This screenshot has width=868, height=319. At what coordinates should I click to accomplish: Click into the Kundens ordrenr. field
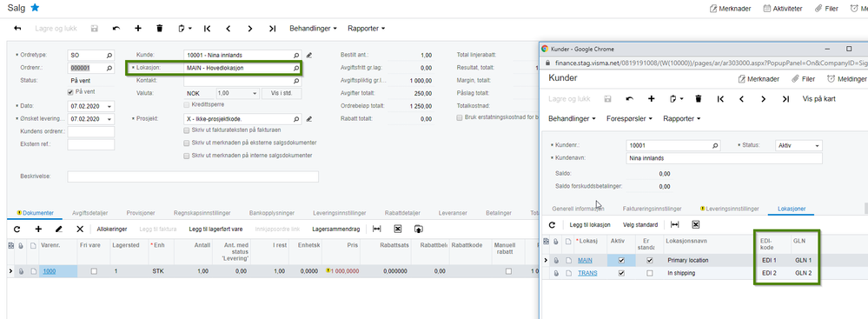coord(90,132)
